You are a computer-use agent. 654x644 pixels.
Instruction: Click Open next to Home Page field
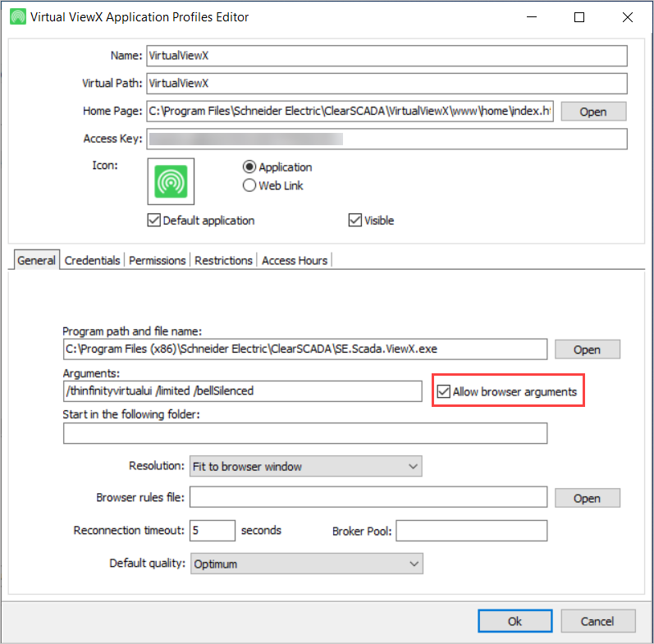tap(592, 112)
